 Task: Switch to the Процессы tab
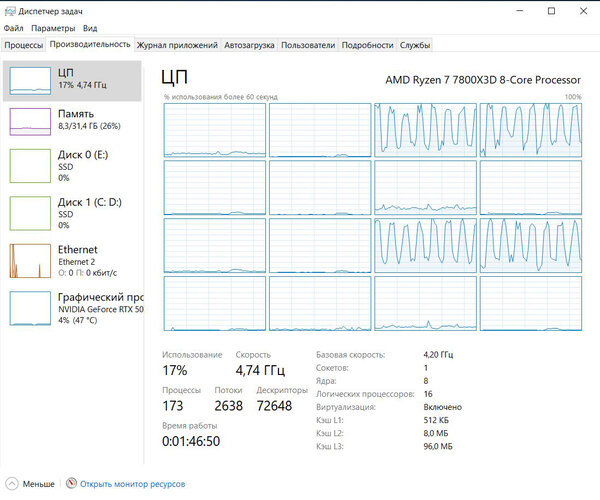[x=24, y=45]
